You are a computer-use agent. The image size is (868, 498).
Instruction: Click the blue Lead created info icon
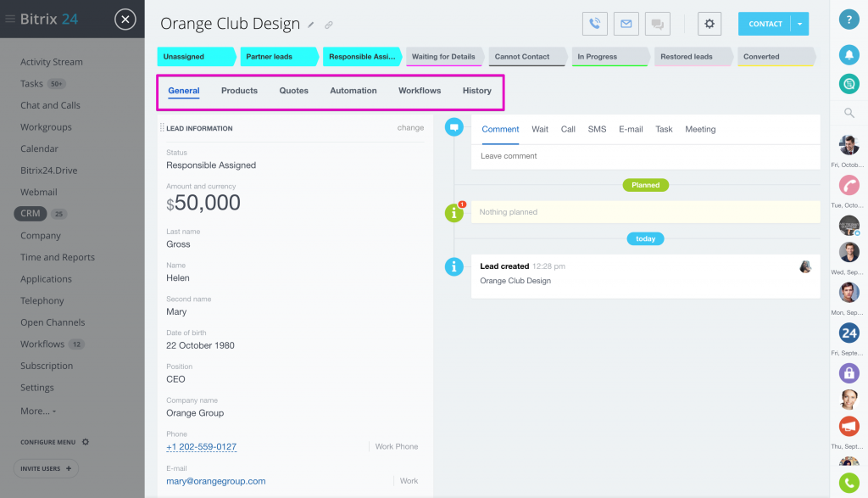tap(454, 267)
